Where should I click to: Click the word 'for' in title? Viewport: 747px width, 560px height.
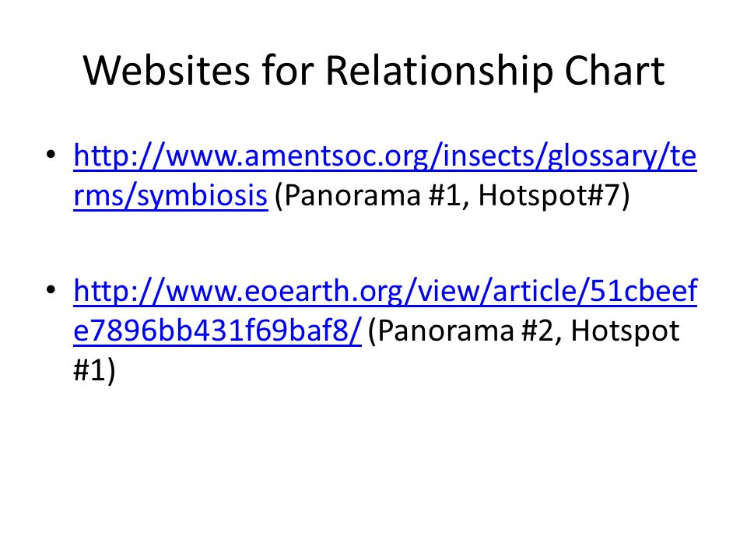coord(287,72)
